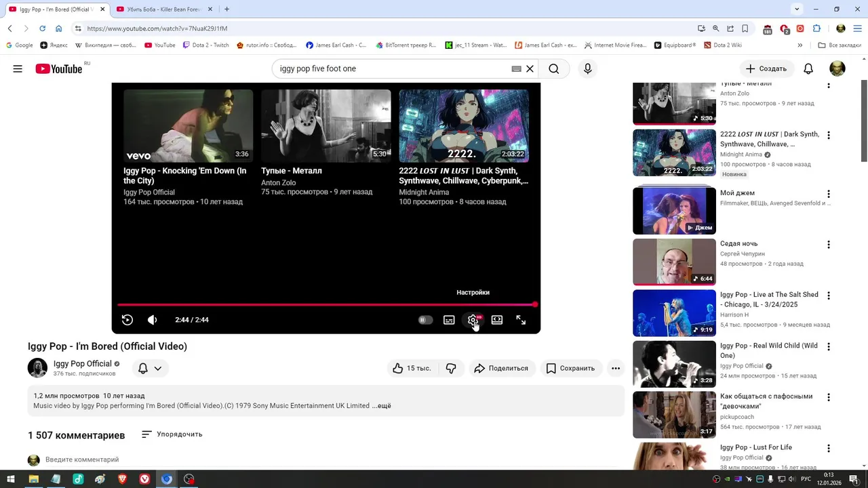Open the Windows Start menu

coord(11,479)
